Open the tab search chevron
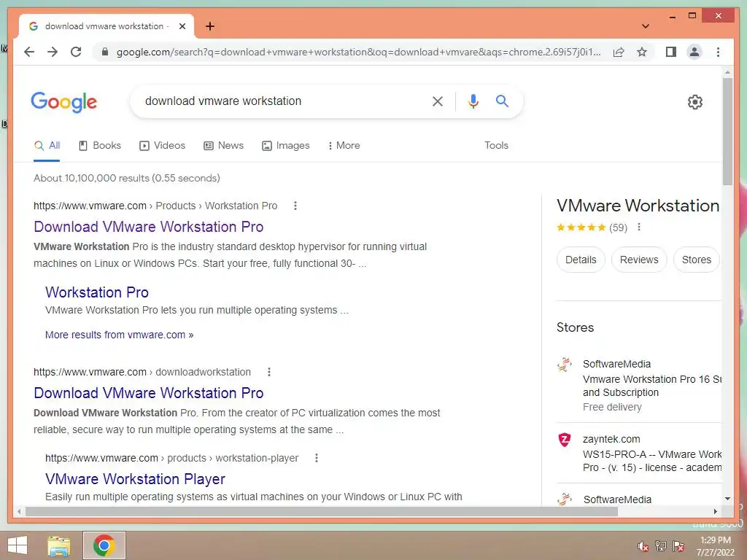747x560 pixels. (645, 26)
